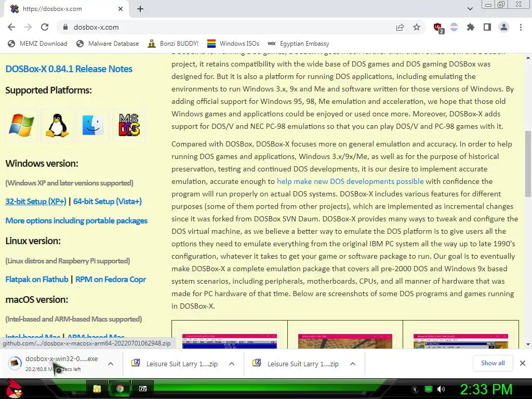Click the MS-DOS platform icon
The width and height of the screenshot is (532, 399).
129,125
